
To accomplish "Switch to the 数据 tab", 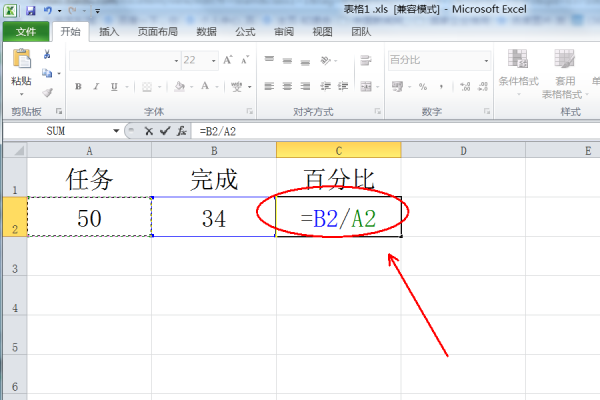I will (x=207, y=32).
